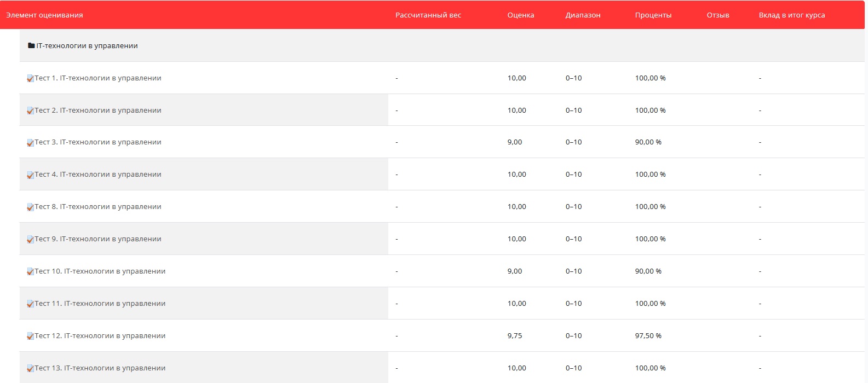Click the 9,75 grade for Тест 12
Image resolution: width=868 pixels, height=383 pixels.
(x=515, y=336)
